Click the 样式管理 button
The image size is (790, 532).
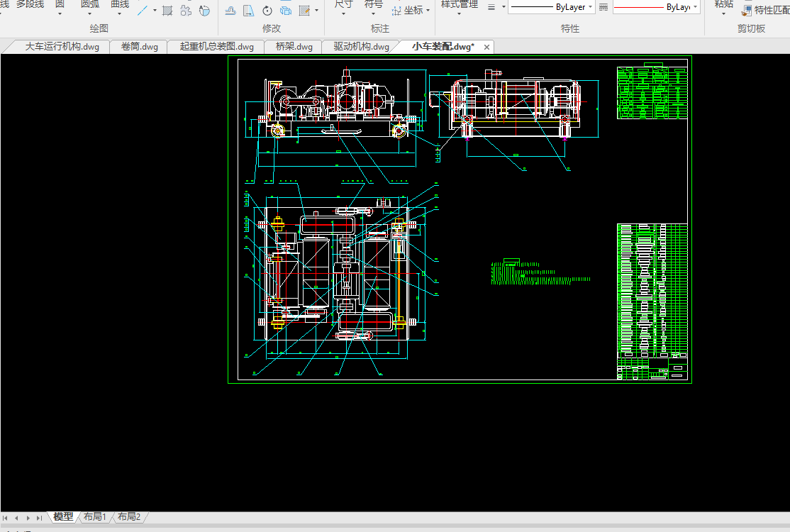coord(459,5)
